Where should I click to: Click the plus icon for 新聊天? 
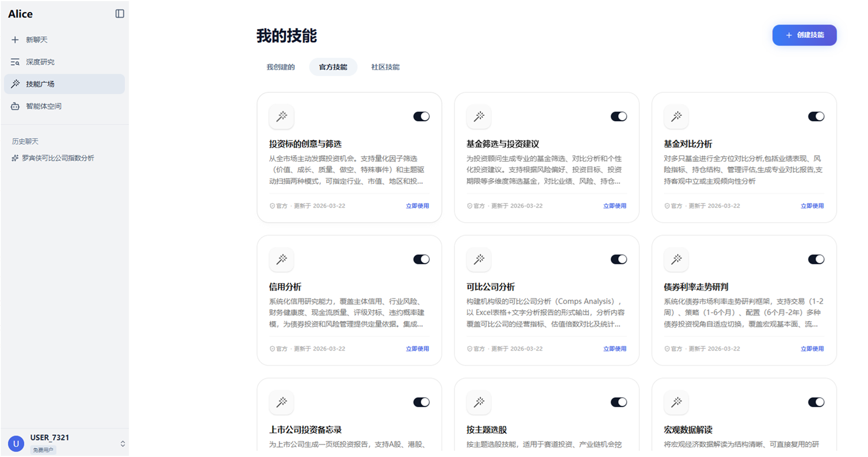pos(15,40)
